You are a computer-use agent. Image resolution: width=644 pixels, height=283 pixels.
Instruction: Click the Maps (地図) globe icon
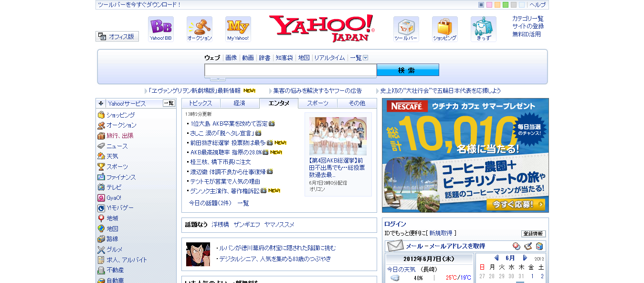click(101, 229)
